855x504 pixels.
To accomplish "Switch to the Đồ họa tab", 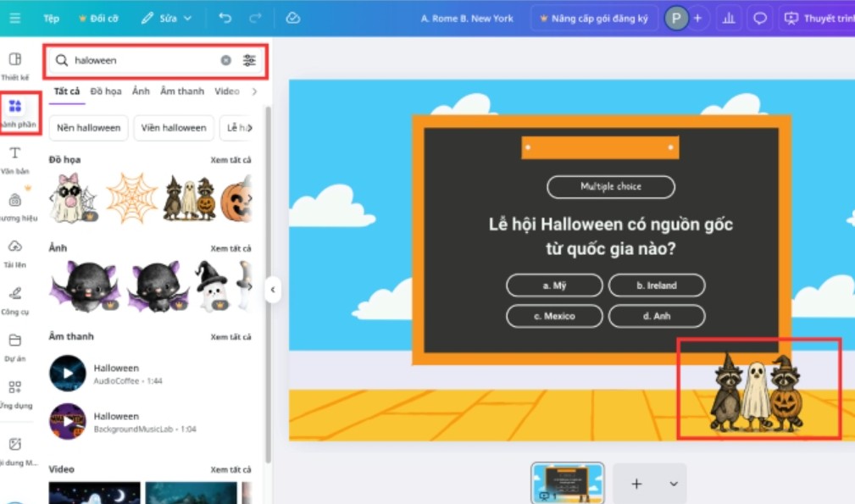I will (x=106, y=91).
